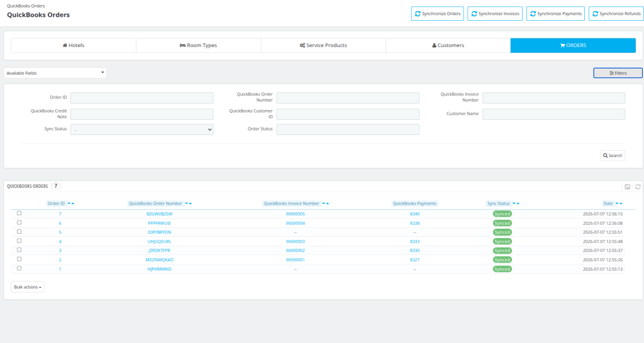Screen dimensions: 644x343
Task: Sort Sync Status column ascending
Action: (x=518, y=204)
